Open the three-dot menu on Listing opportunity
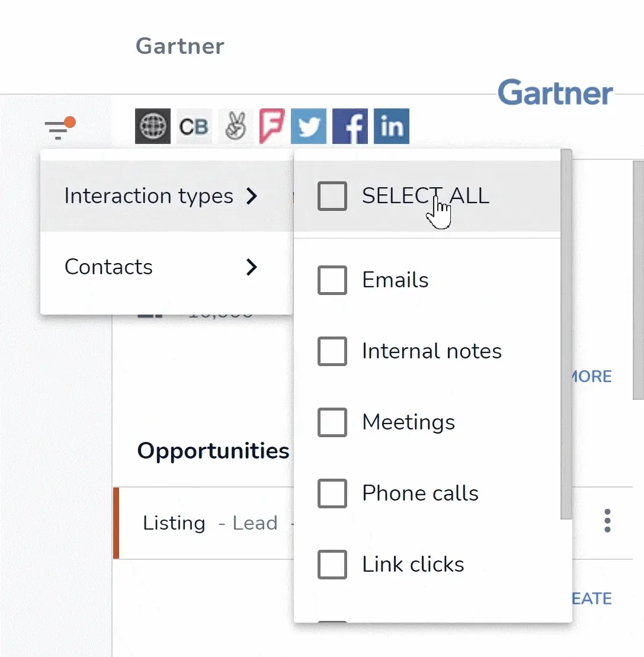The width and height of the screenshot is (644, 657). pos(607,521)
